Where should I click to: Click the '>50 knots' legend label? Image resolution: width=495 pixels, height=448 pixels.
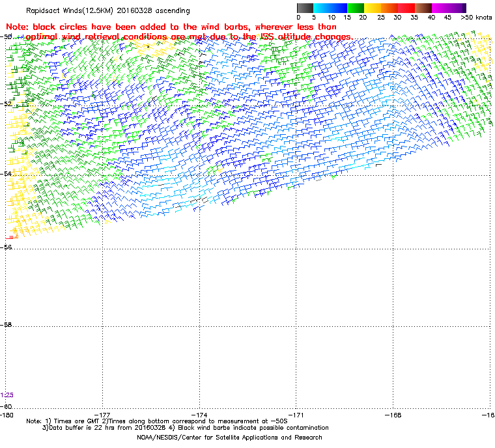point(476,18)
